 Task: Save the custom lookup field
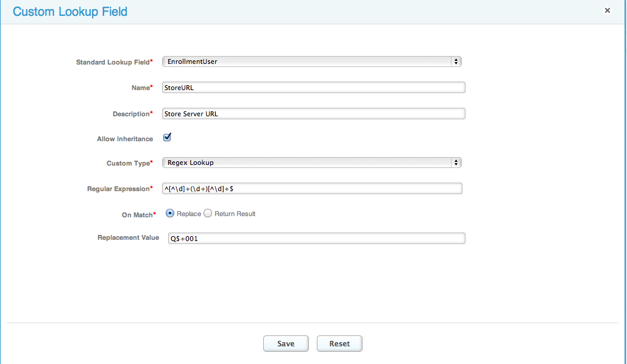tap(286, 344)
